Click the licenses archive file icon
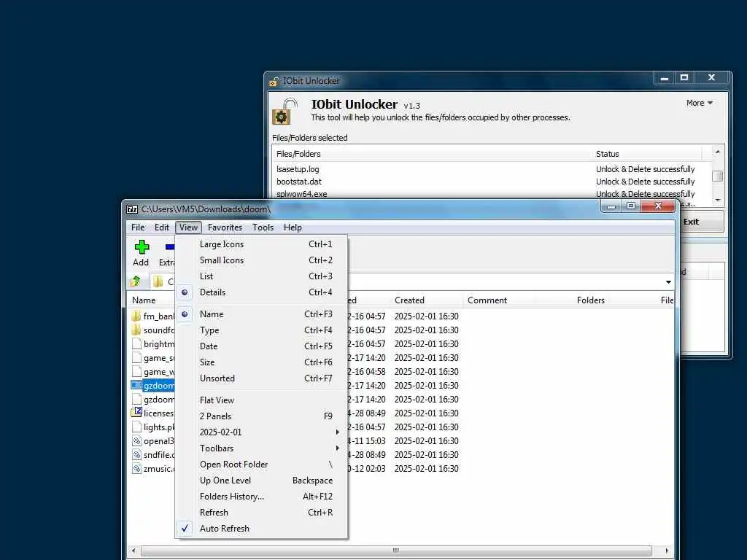 pyautogui.click(x=136, y=413)
